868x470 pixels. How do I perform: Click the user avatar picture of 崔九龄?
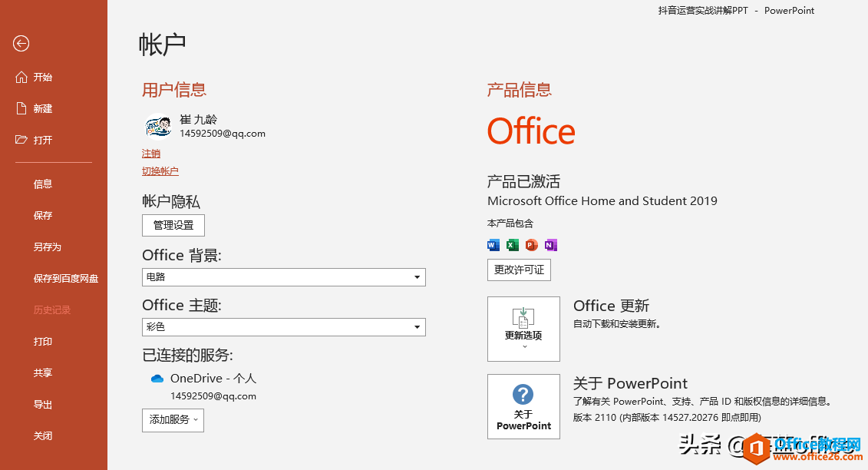tap(158, 125)
